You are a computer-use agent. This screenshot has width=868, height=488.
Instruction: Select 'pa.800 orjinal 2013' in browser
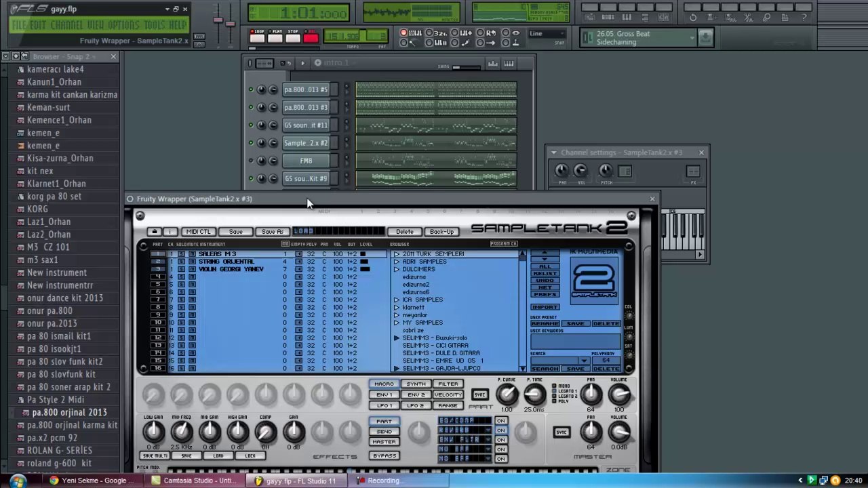[x=69, y=412]
